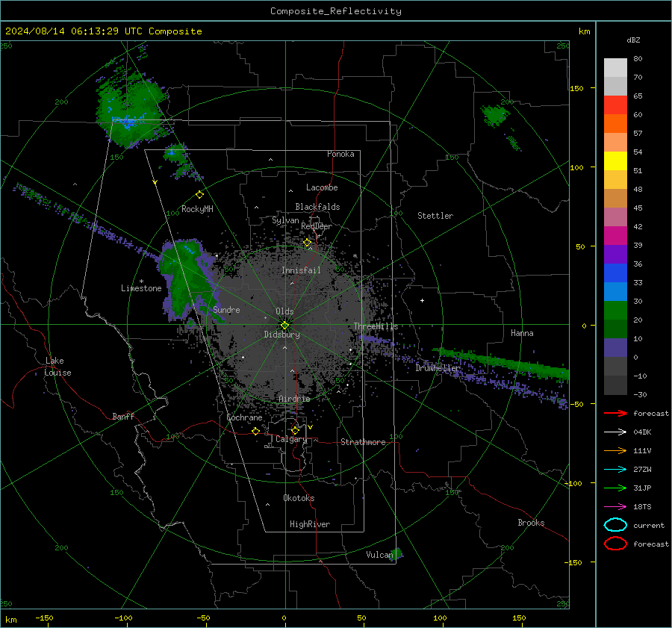Viewport: 672px width, 628px height.
Task: Click the Blackfalds town label
Action: click(x=317, y=207)
